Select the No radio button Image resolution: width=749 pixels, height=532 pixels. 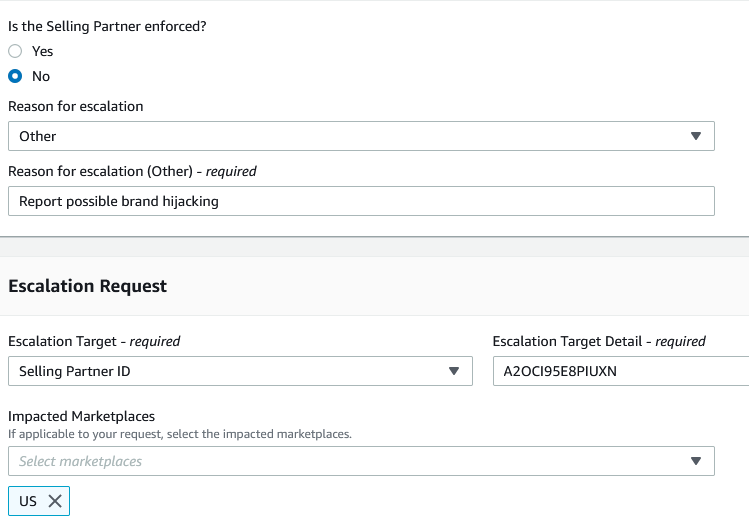tap(15, 76)
